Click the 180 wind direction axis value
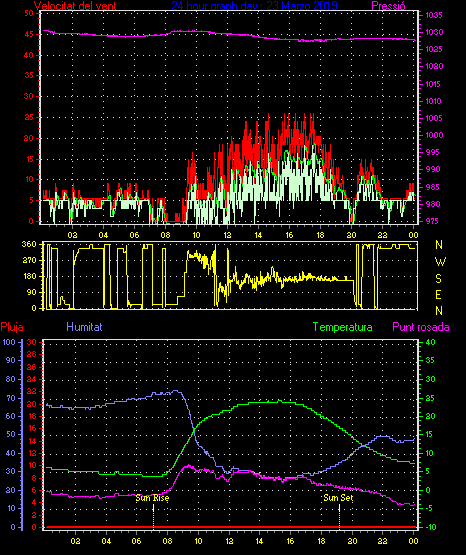 (29, 276)
